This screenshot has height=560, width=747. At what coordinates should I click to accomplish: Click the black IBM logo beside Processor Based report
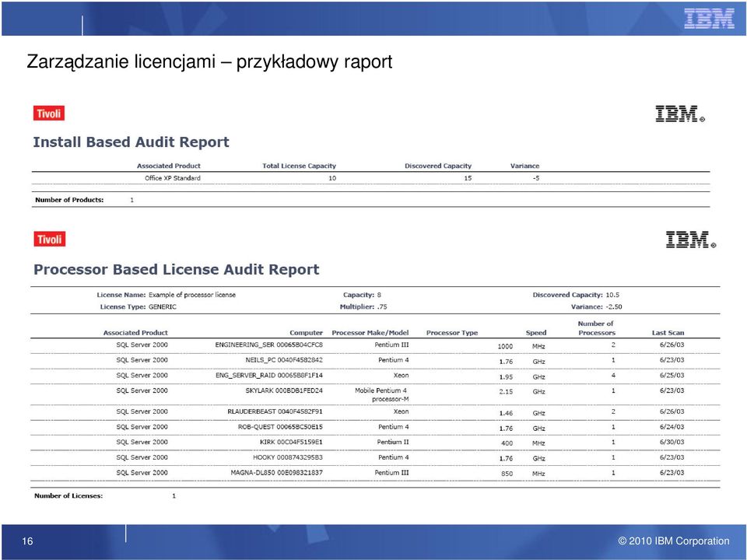[691, 240]
